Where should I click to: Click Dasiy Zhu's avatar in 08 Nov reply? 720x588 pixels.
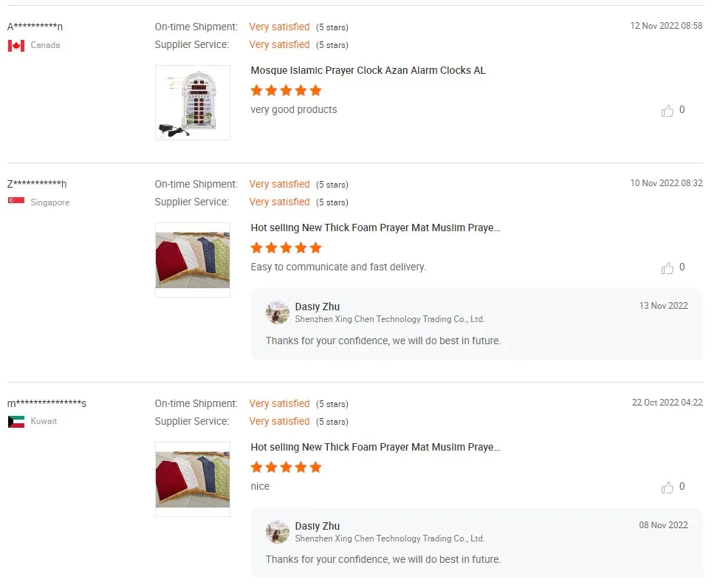point(278,532)
